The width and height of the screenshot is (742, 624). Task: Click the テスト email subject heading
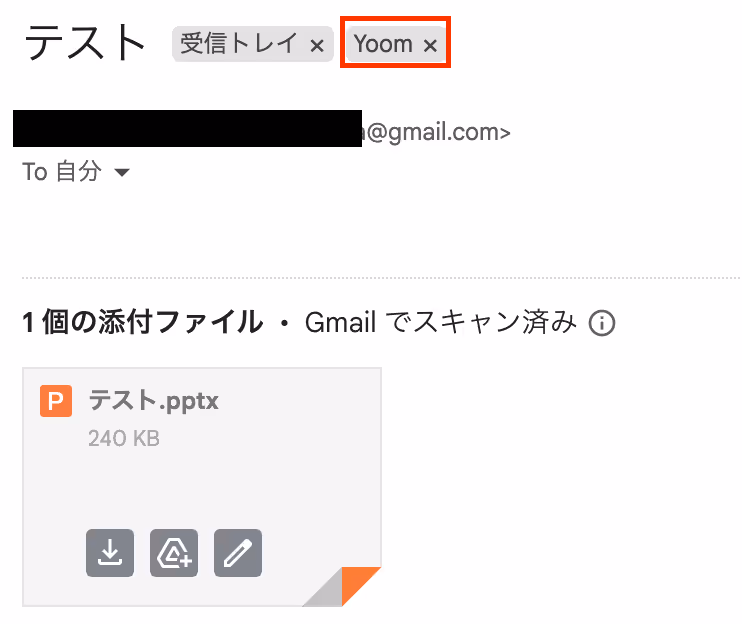[84, 43]
